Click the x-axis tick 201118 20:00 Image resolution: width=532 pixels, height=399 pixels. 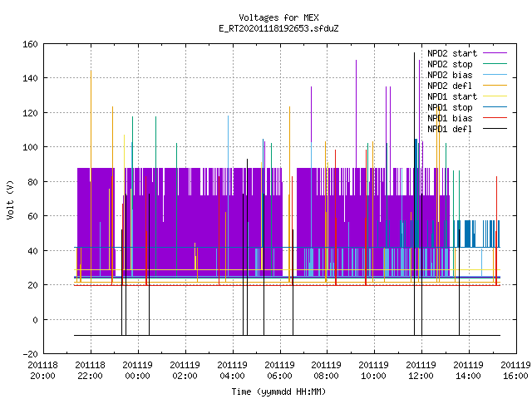click(x=42, y=371)
